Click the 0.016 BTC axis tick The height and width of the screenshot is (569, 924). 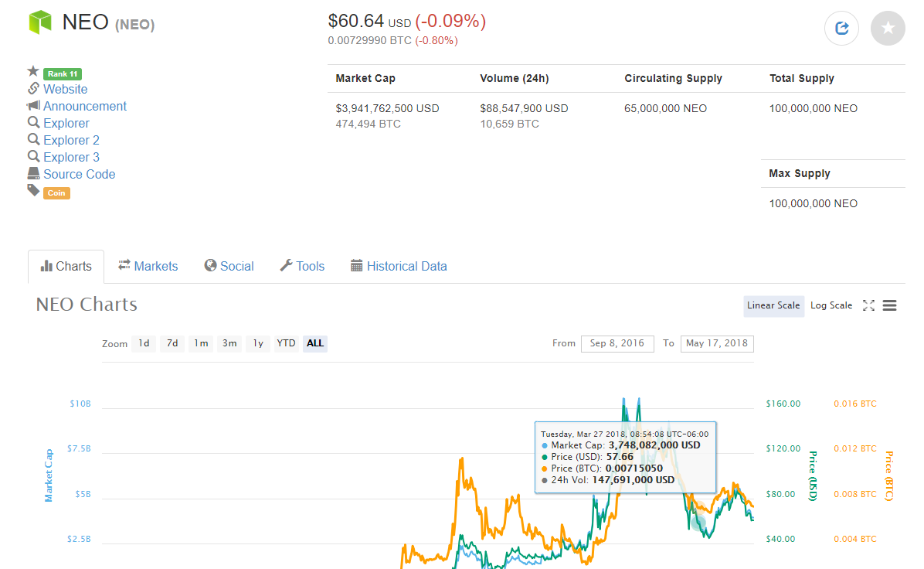click(855, 404)
